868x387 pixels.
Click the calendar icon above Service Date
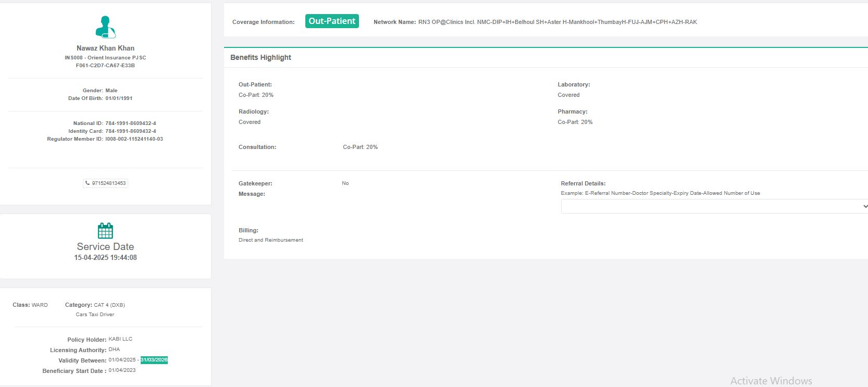(x=105, y=231)
